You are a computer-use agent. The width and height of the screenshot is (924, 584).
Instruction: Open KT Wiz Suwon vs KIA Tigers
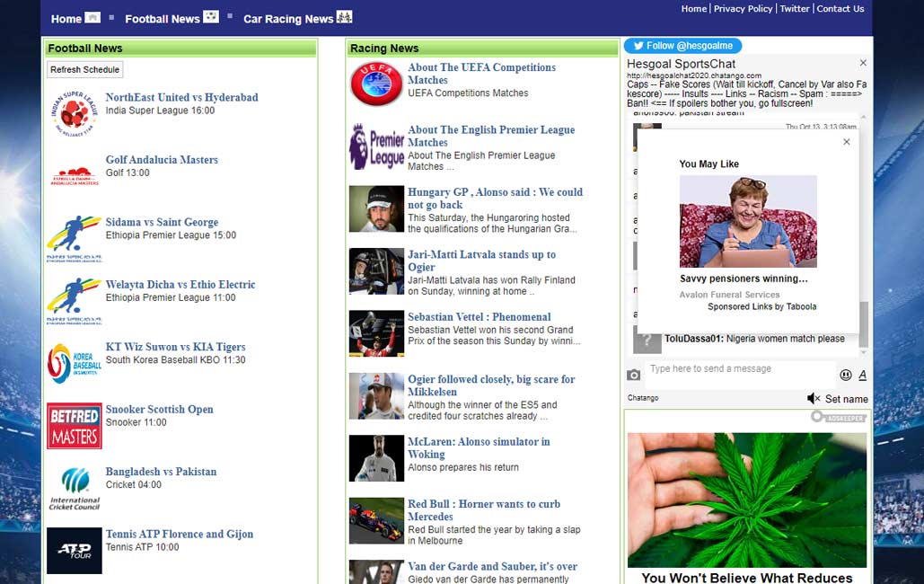click(175, 348)
